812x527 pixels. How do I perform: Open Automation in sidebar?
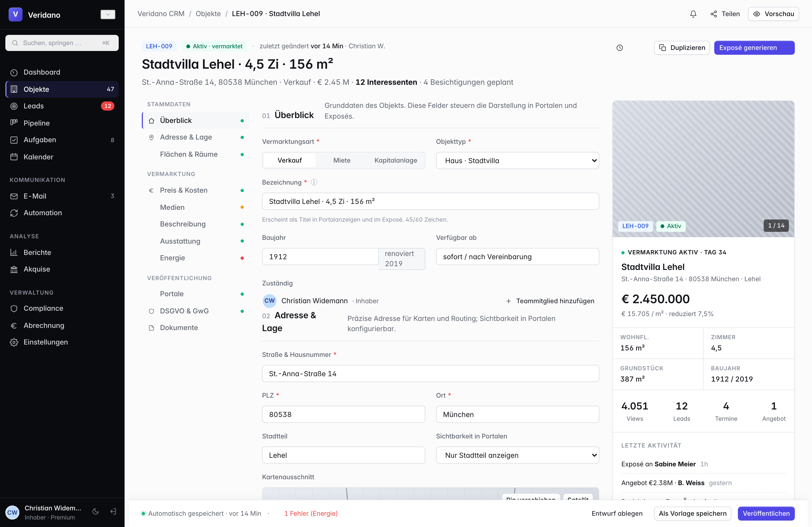click(62, 213)
